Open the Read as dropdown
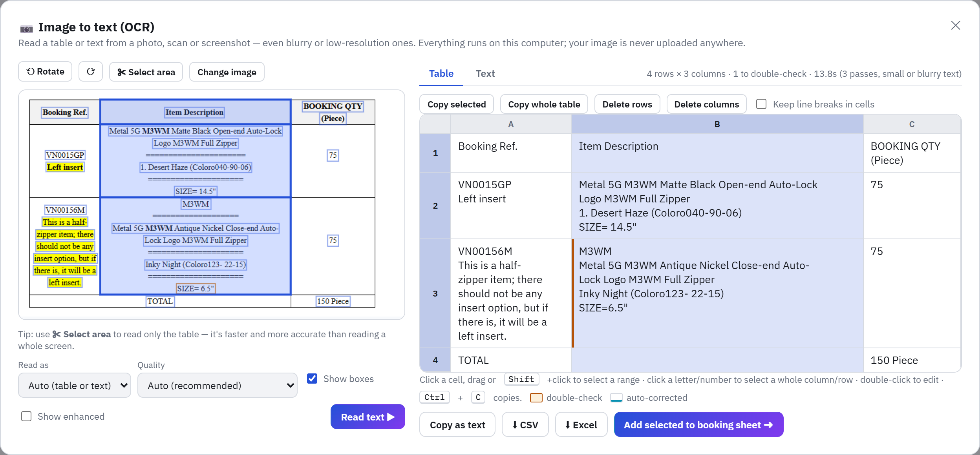The image size is (980, 455). 75,385
